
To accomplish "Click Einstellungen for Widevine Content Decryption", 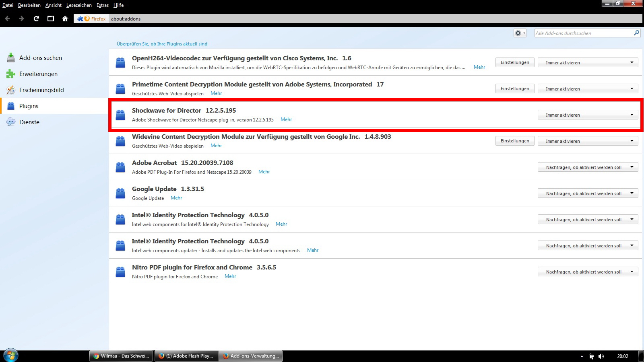I will 515,141.
